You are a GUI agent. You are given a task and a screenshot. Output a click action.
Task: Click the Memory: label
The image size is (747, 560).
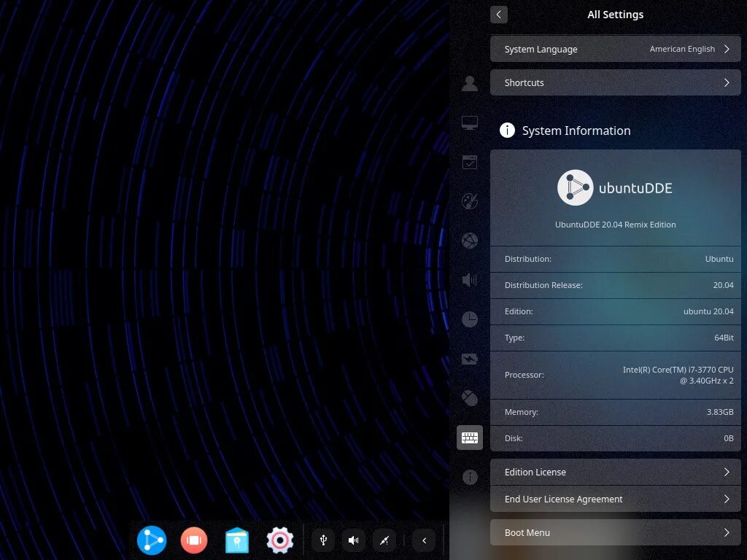coord(521,412)
